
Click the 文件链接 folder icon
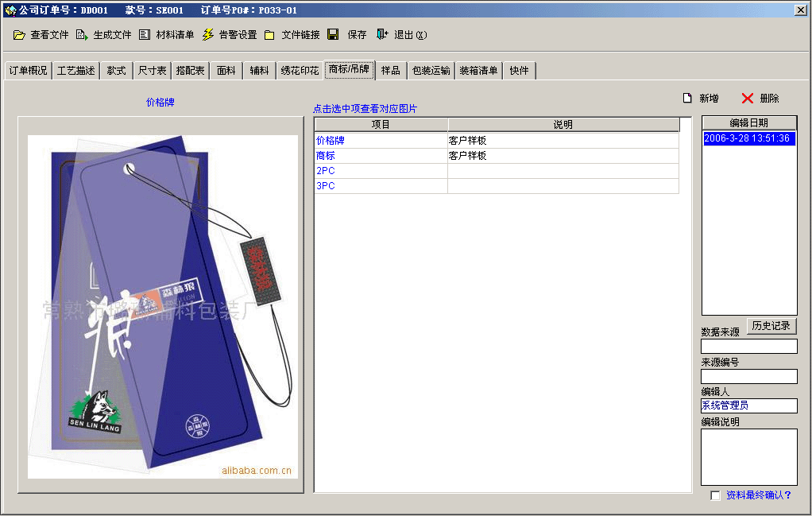tap(269, 35)
